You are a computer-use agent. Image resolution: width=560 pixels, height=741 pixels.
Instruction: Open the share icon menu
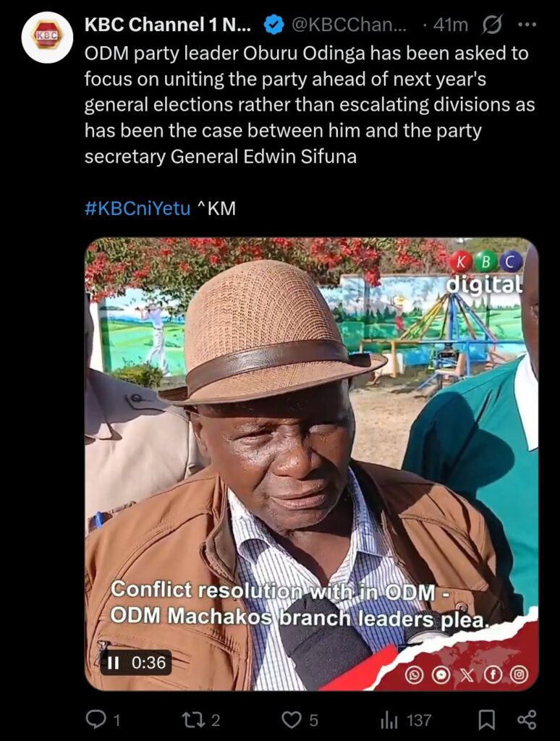[x=527, y=719]
